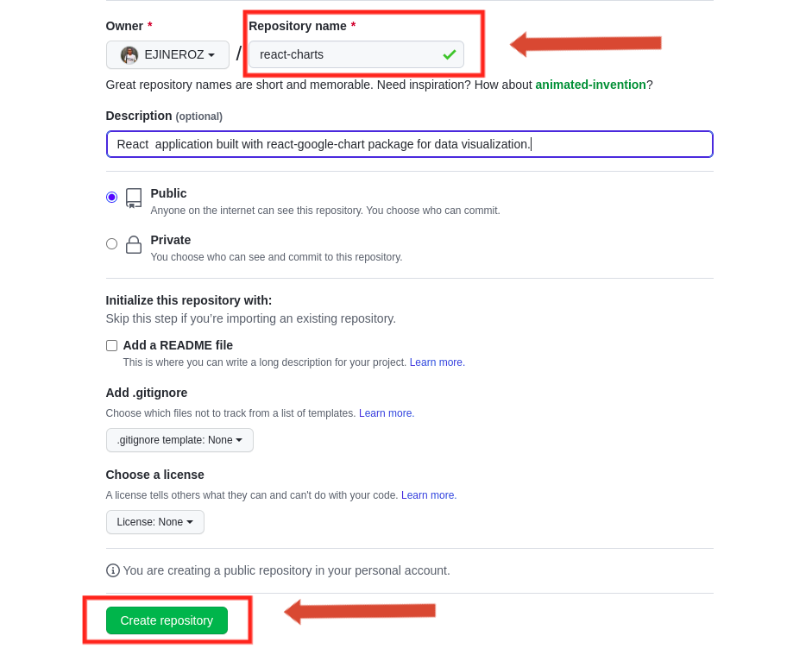Click the Public repository book icon

tap(134, 198)
